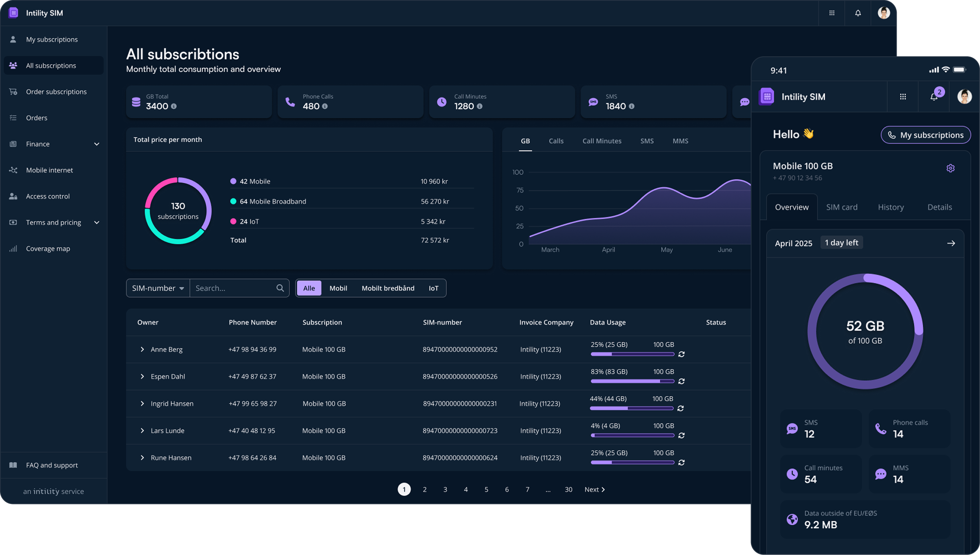Enable the Mobil subscriptions filter
The image size is (980, 555).
click(338, 288)
